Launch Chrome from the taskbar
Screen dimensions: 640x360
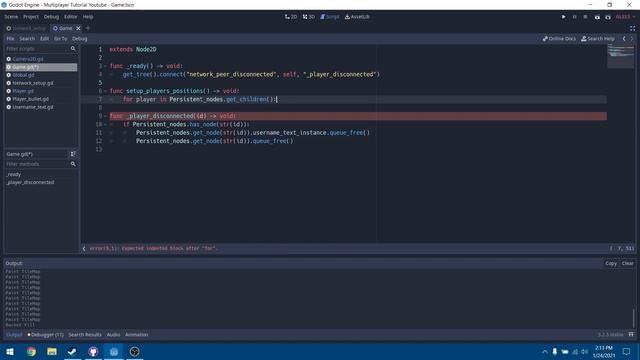[31, 351]
